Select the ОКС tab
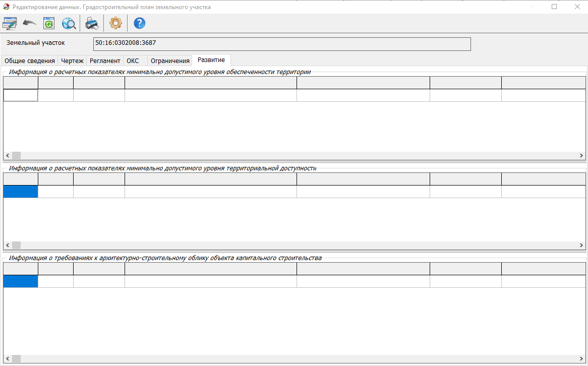This screenshot has height=366, width=588. coord(133,60)
